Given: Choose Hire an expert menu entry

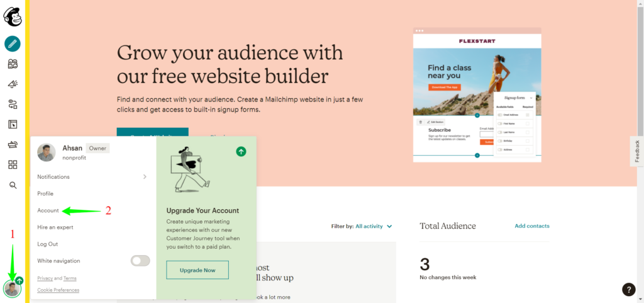Looking at the screenshot, I should pyautogui.click(x=55, y=227).
